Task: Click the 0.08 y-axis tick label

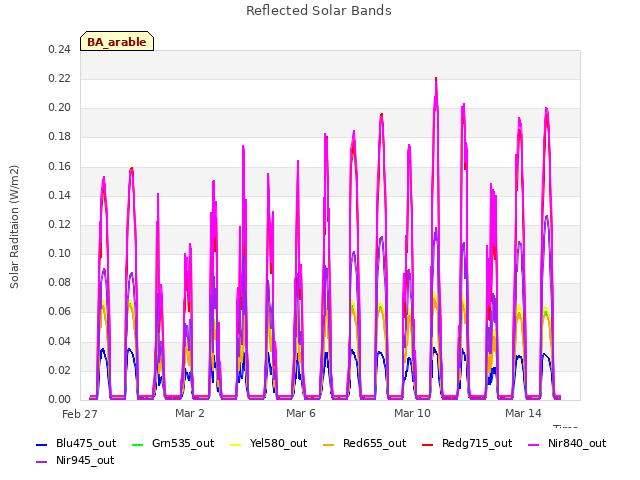Action: pos(60,283)
